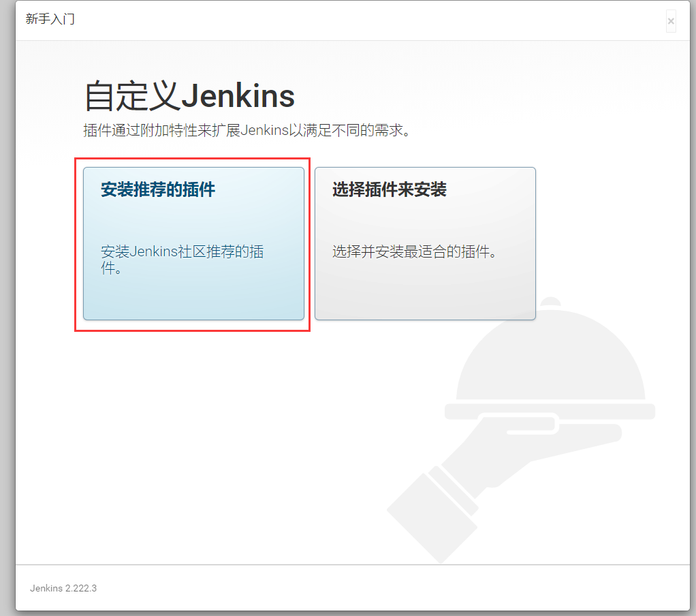Click the Jenkins 2.222.3 version text
Screen dimensions: 696x616
(63, 588)
